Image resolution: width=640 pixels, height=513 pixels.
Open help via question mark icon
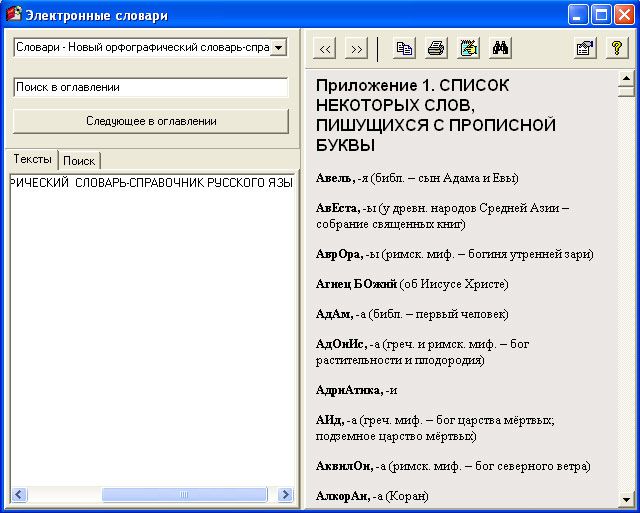[617, 48]
